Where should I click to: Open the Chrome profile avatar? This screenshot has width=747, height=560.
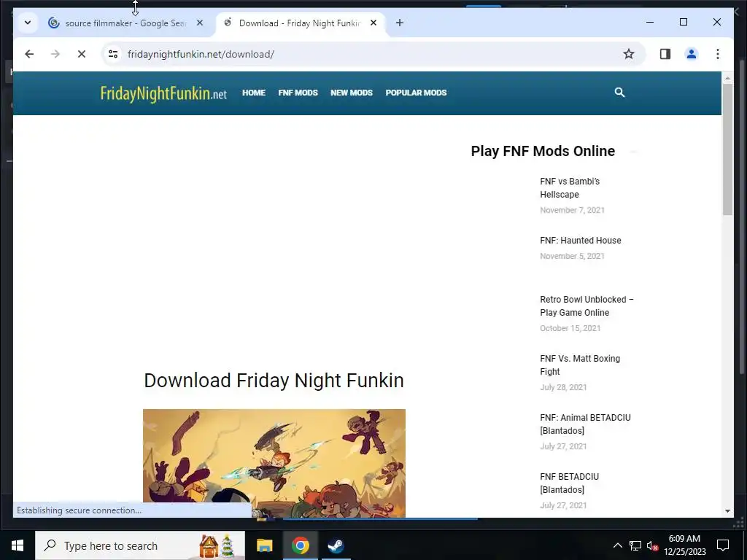pos(692,54)
